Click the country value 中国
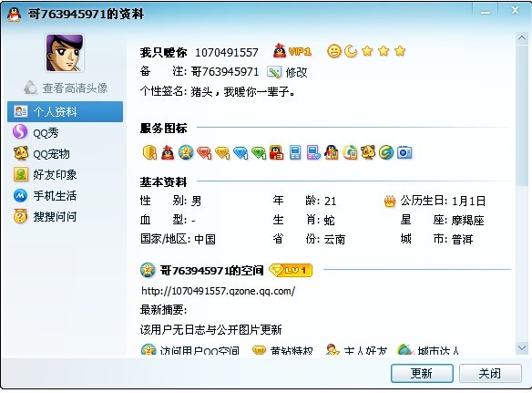 pos(205,239)
